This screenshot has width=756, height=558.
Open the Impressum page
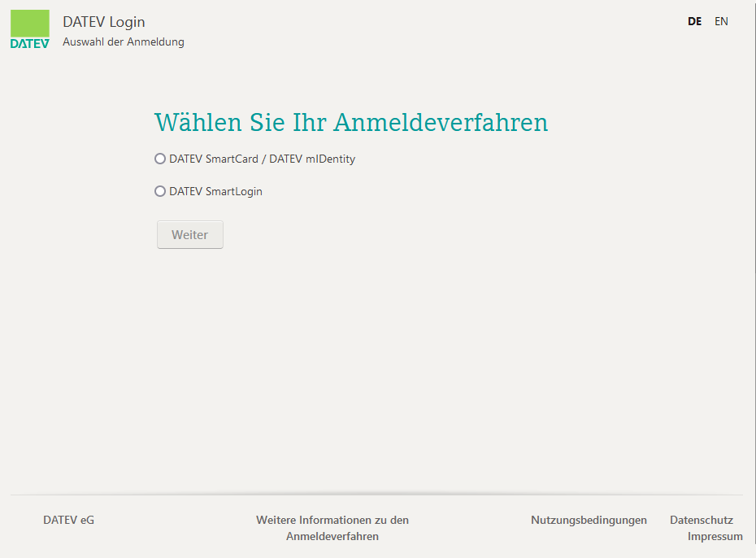tap(715, 536)
